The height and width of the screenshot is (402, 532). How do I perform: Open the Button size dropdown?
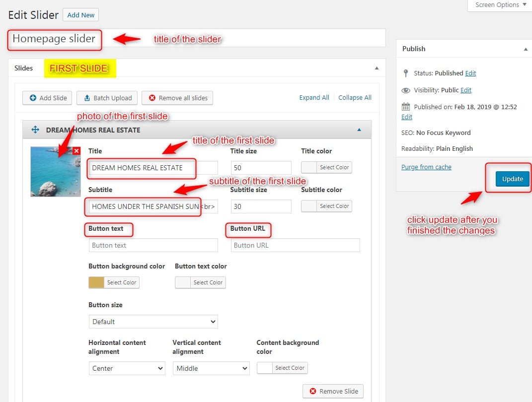153,322
